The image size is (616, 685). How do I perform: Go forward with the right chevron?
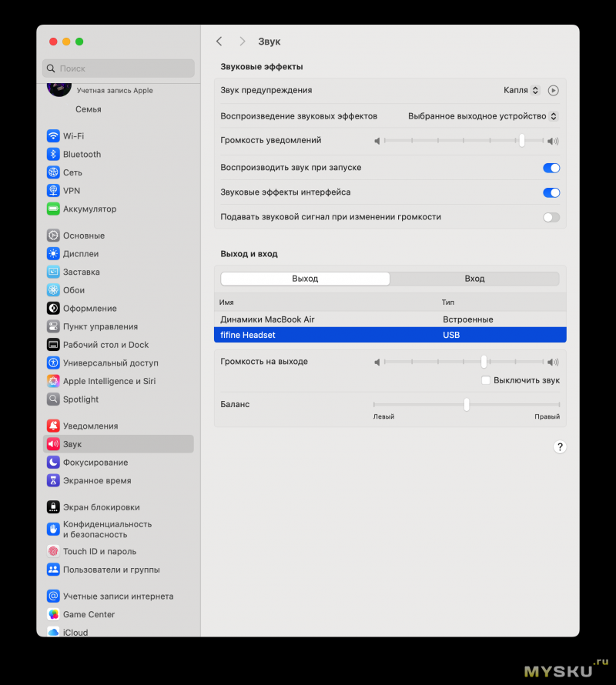(243, 42)
